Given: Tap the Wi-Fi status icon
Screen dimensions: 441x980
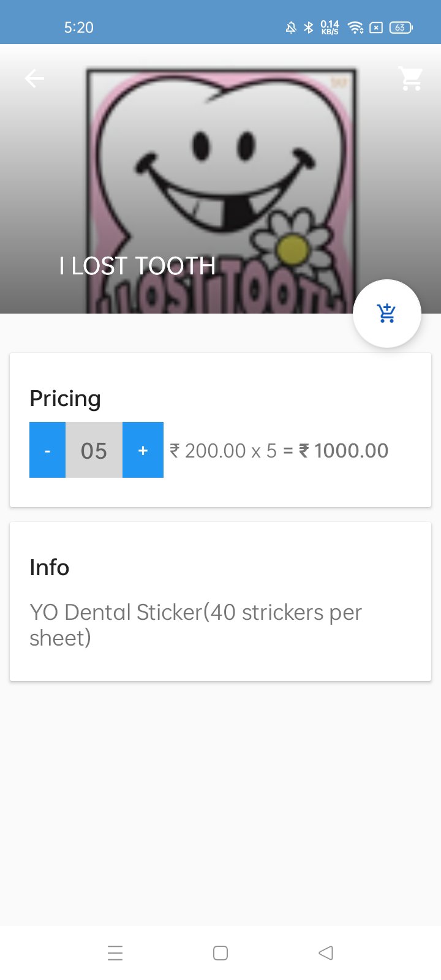Looking at the screenshot, I should click(355, 28).
